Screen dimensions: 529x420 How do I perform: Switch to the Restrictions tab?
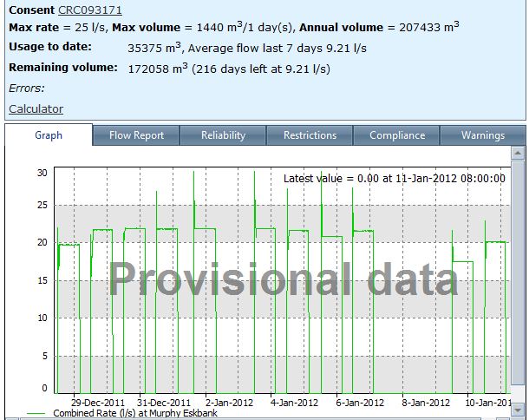(310, 135)
